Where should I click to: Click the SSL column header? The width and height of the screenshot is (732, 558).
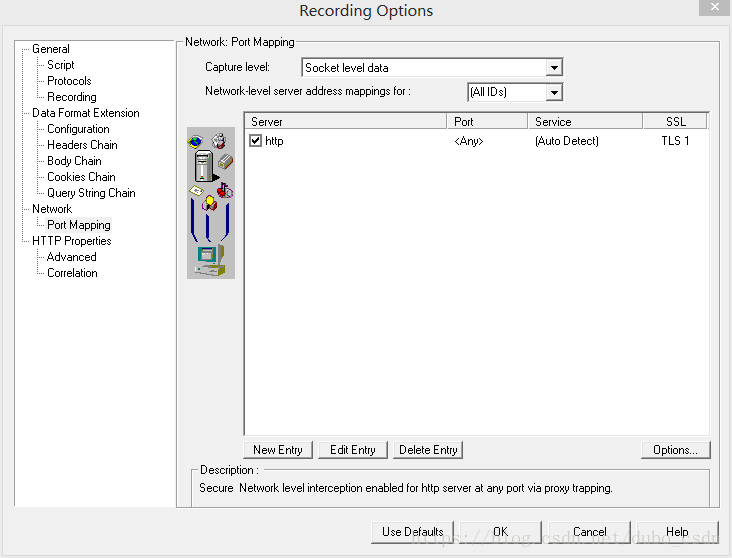[675, 121]
